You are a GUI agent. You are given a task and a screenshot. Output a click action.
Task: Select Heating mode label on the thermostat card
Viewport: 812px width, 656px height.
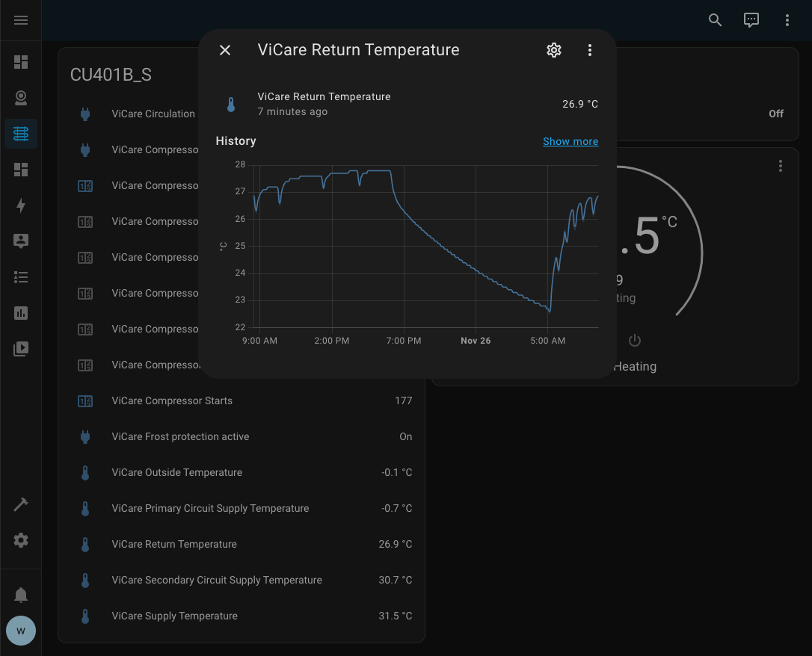(x=635, y=366)
